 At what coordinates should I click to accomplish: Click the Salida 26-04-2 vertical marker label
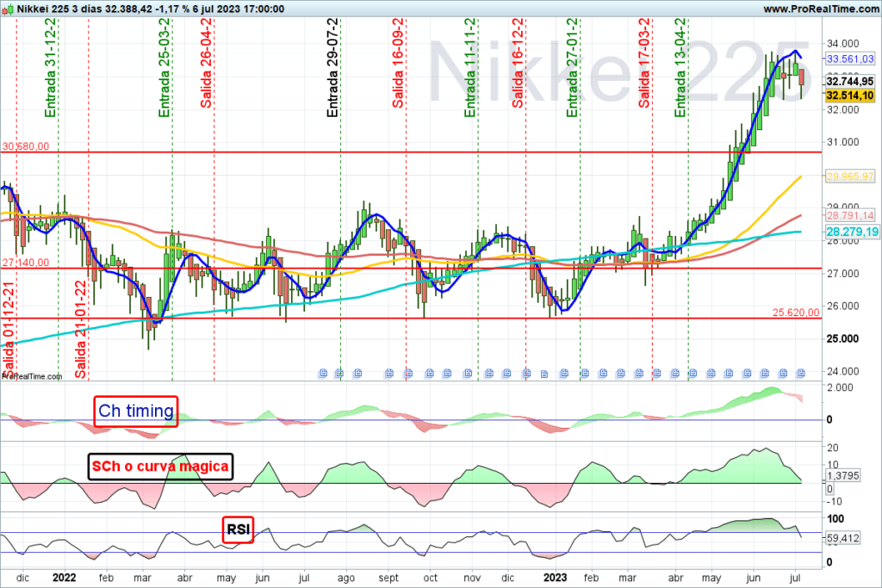click(207, 63)
